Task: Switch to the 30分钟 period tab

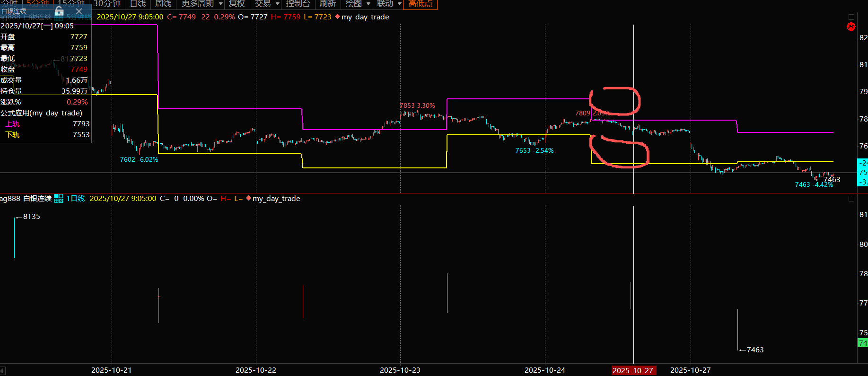Action: click(x=107, y=4)
